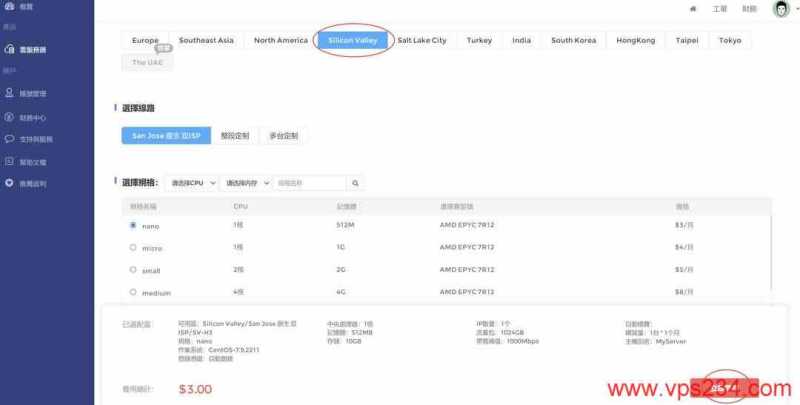Click the $3.00 total cost amount
800x405 pixels.
[195, 389]
